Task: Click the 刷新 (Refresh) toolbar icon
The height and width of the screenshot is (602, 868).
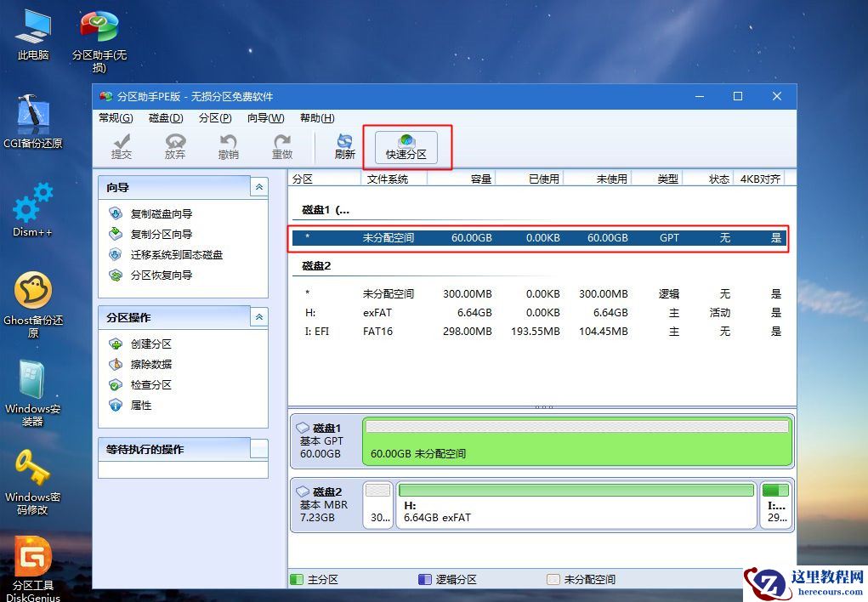Action: click(x=343, y=145)
